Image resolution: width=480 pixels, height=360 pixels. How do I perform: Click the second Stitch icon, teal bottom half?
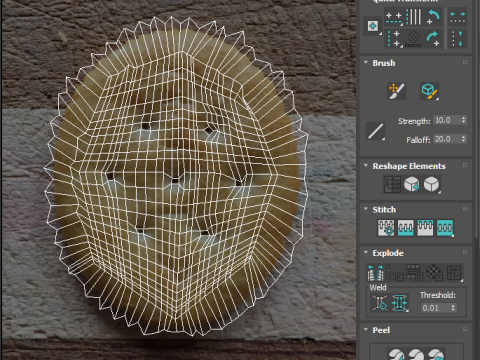405,228
